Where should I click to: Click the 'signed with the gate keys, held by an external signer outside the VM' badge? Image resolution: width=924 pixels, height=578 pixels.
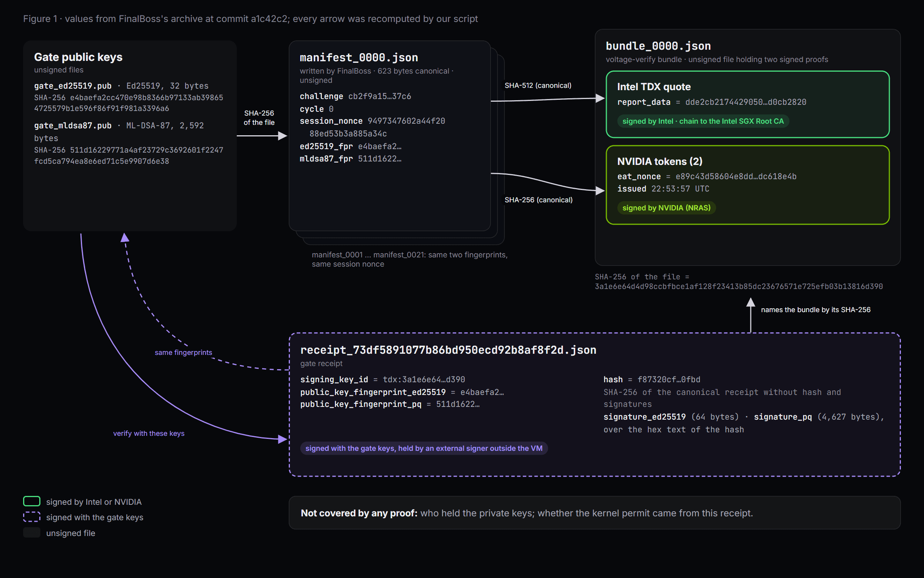[x=424, y=448]
